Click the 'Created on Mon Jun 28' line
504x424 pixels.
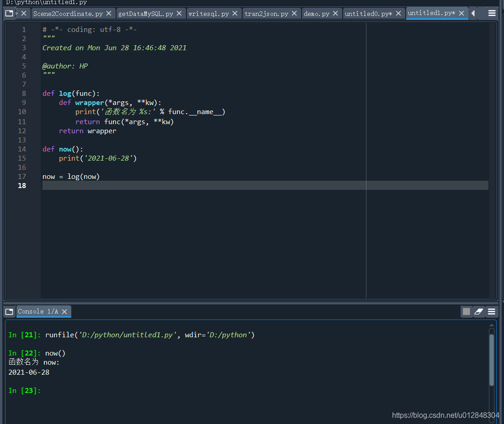tap(114, 48)
